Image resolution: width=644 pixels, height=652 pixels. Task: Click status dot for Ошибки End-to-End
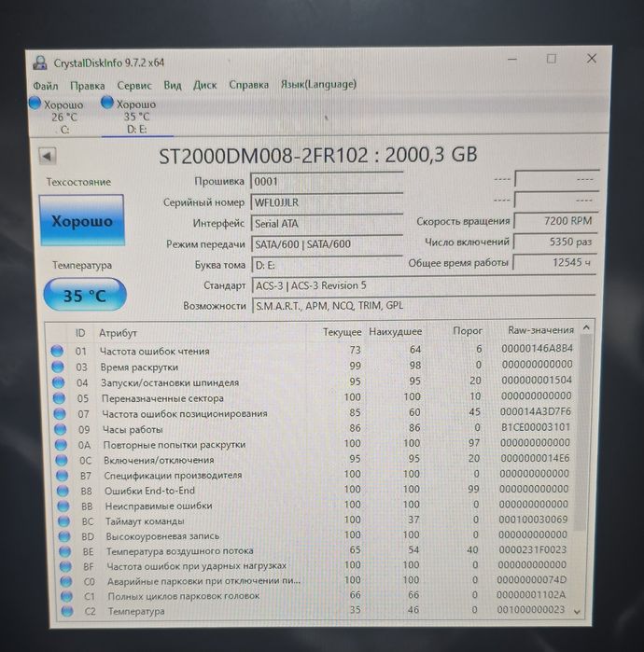click(63, 491)
